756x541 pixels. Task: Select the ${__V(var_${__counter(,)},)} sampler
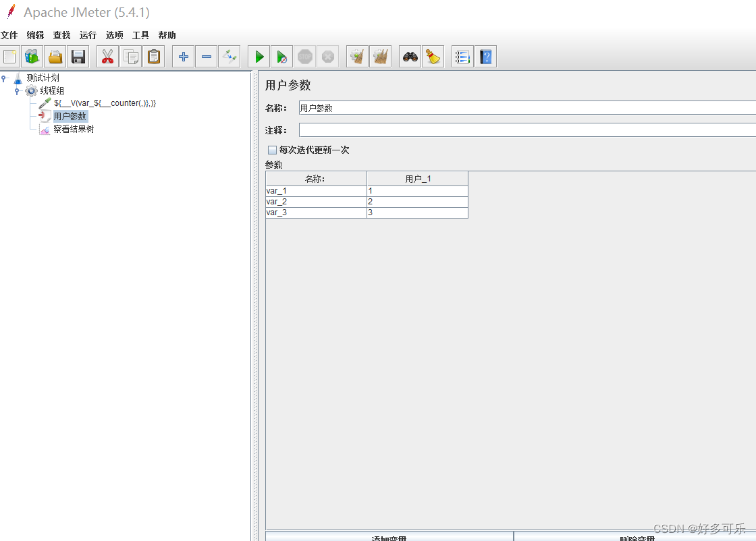pos(105,103)
